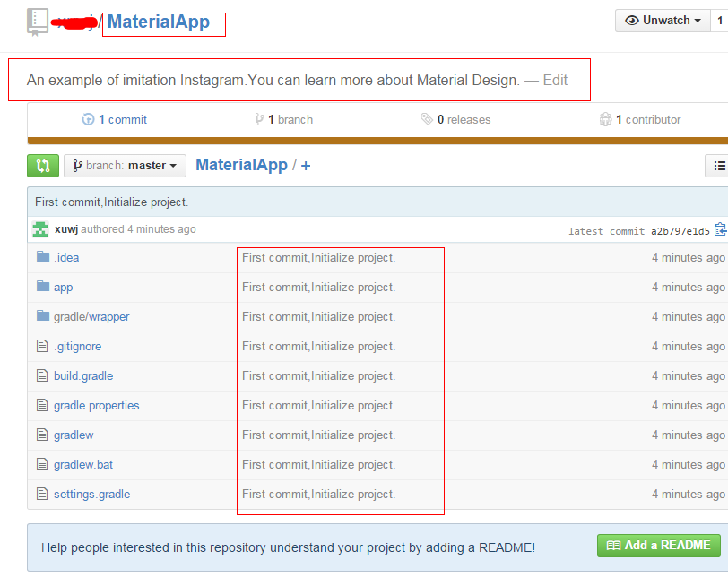Click the .gitignore file icon
Screen dimensions: 728x577
pos(42,346)
